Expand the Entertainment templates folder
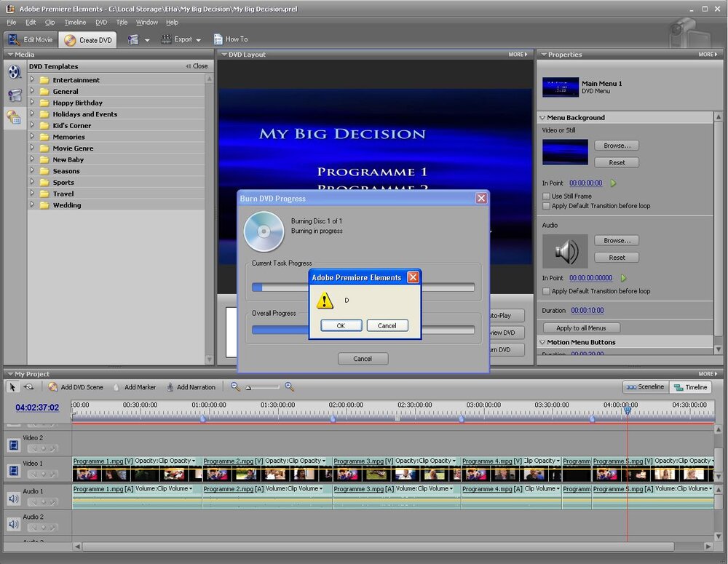Viewport: 728px width, 564px height. [x=32, y=79]
